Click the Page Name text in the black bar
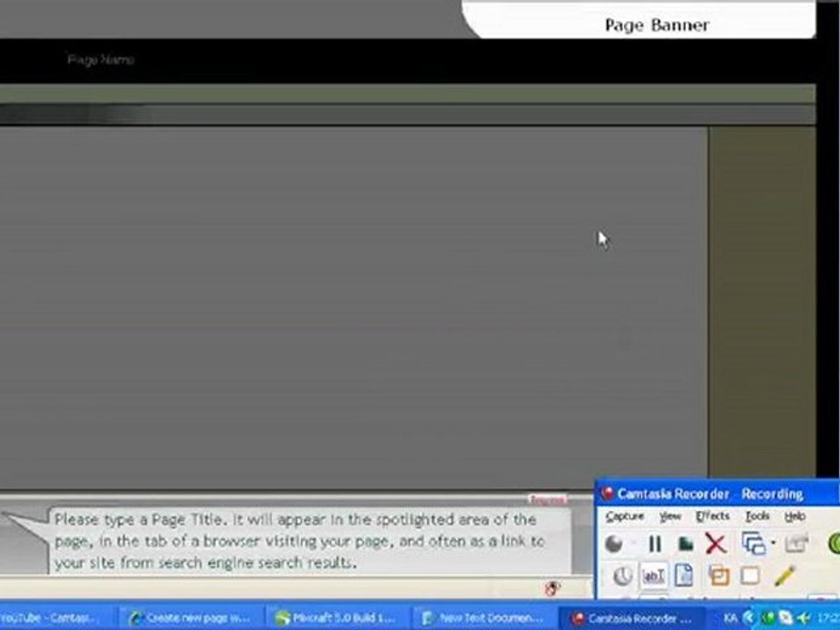This screenshot has width=840, height=630. (x=101, y=59)
